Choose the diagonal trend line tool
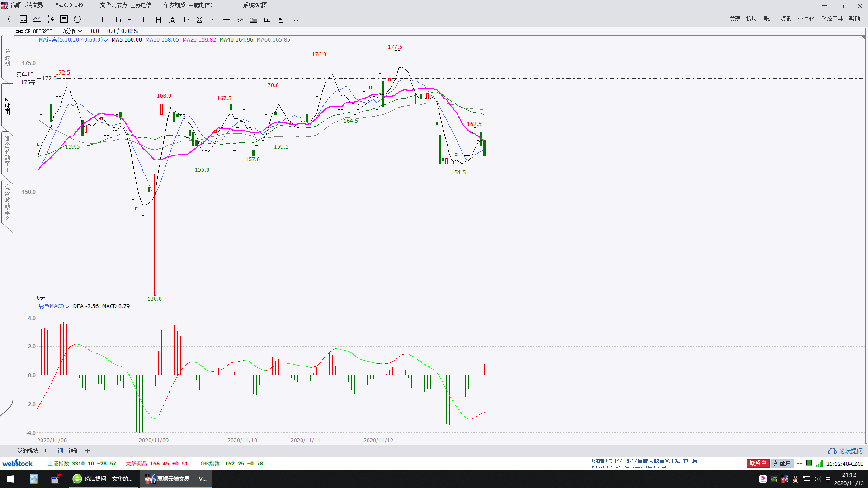 point(213,19)
